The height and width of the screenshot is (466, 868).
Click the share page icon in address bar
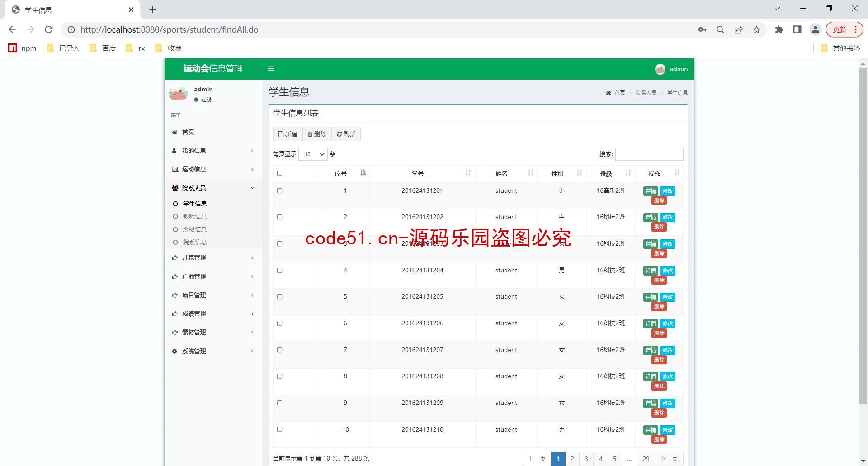pyautogui.click(x=739, y=30)
